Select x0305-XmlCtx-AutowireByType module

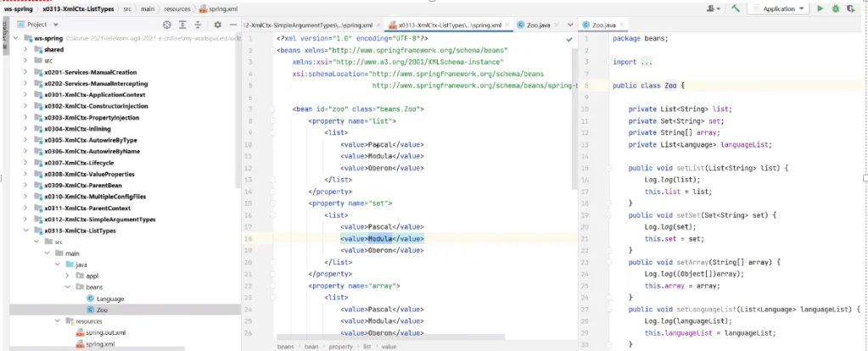(91, 140)
